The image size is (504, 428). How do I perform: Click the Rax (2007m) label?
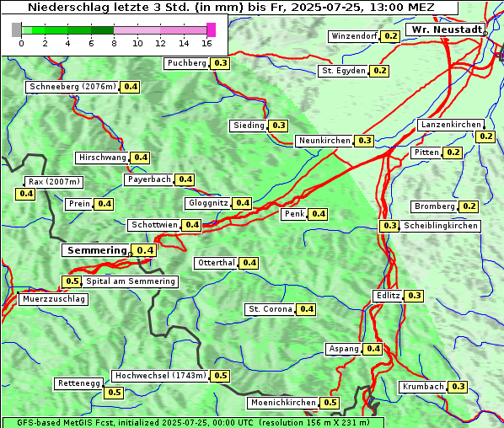click(54, 182)
